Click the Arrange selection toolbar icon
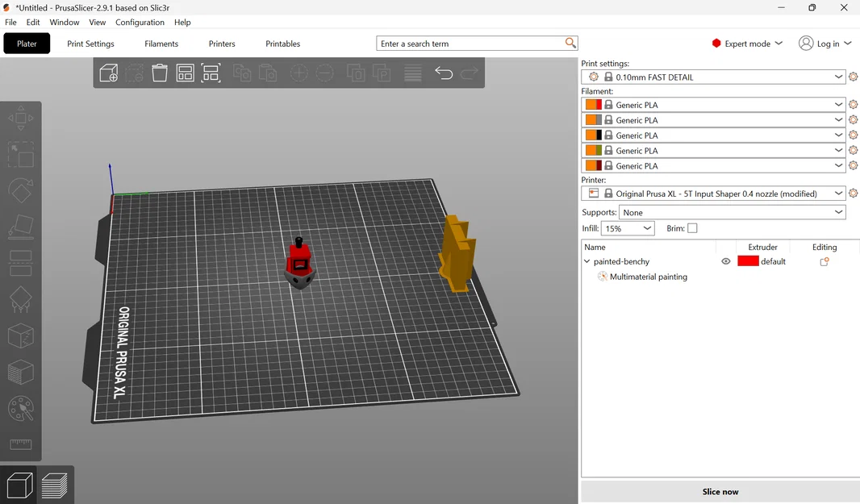This screenshot has height=504, width=860. pos(211,73)
